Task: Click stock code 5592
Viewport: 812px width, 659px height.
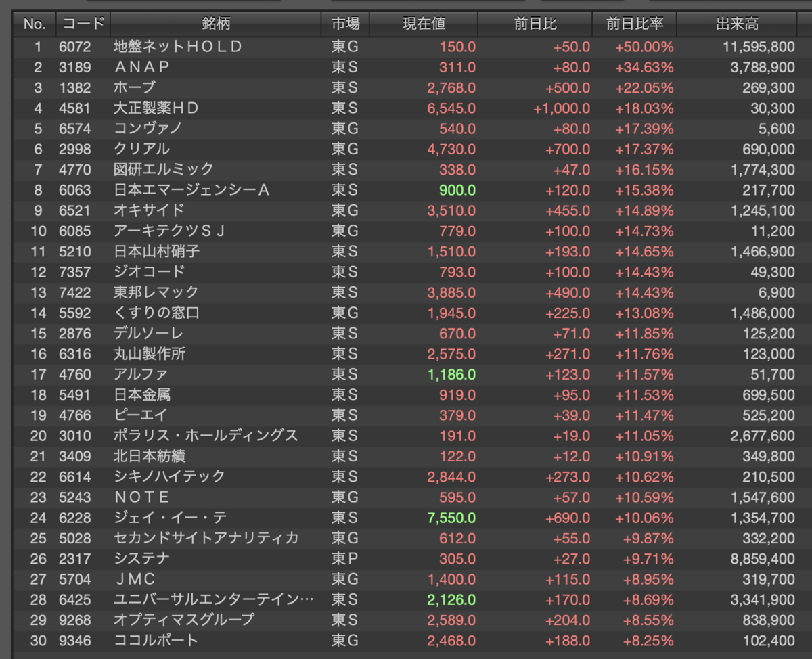Action: 74,313
